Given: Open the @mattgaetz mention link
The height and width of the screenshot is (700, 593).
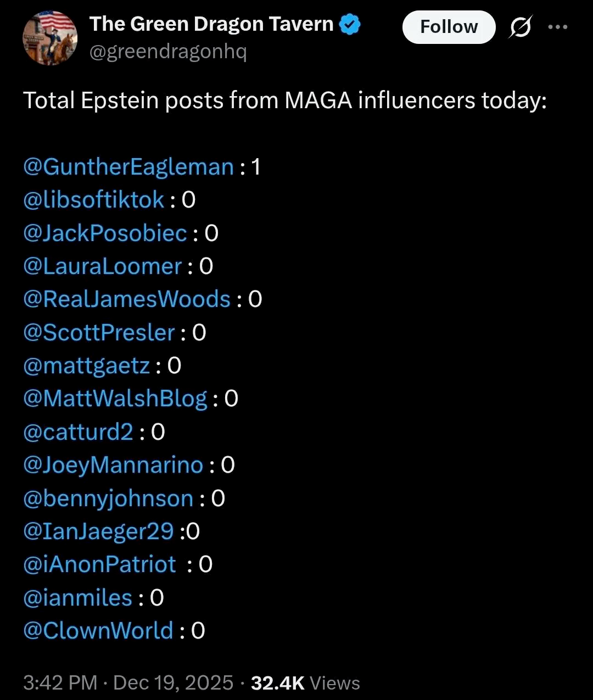Looking at the screenshot, I should pos(86,366).
